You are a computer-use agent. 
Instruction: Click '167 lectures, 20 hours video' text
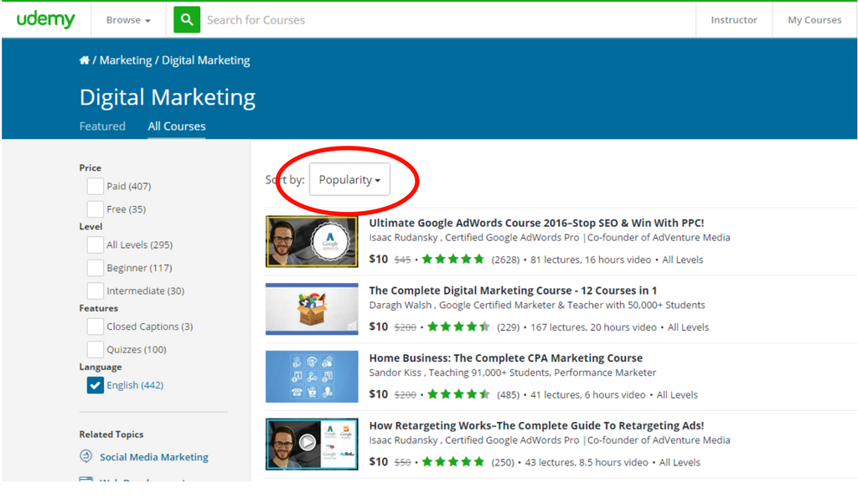point(593,327)
